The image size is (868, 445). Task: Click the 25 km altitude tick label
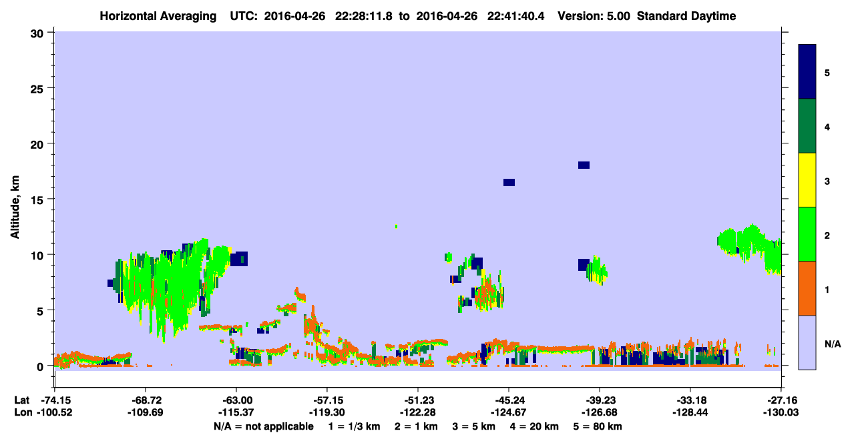(x=39, y=88)
